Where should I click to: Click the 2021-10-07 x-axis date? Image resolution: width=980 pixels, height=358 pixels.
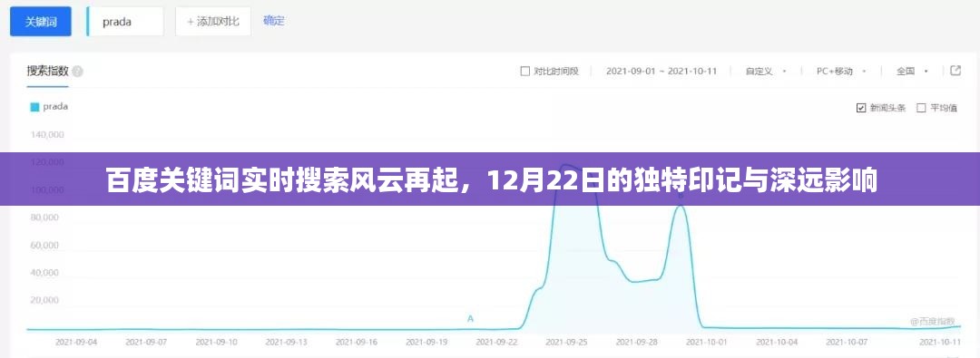point(847,343)
